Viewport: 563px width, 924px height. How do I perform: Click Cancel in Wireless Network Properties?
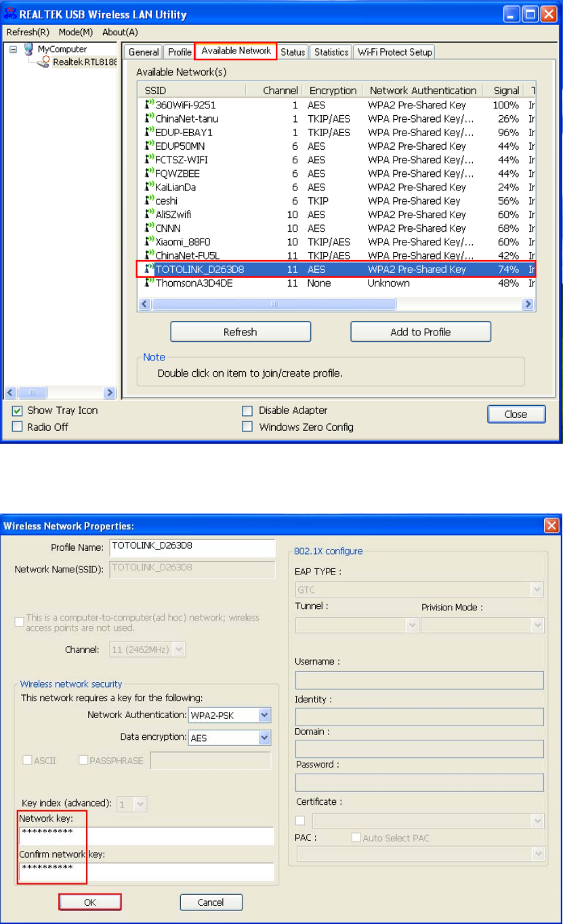point(211,902)
